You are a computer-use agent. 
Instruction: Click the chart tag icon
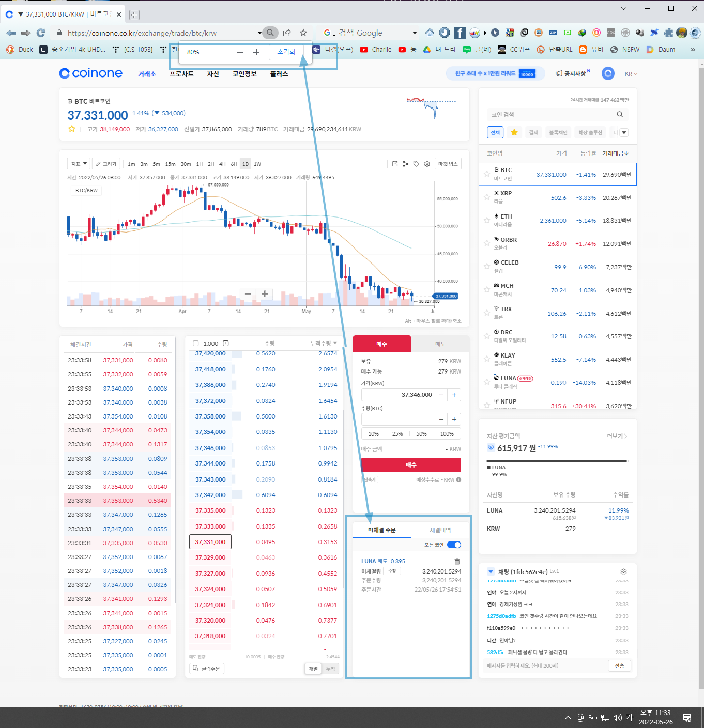(x=416, y=164)
